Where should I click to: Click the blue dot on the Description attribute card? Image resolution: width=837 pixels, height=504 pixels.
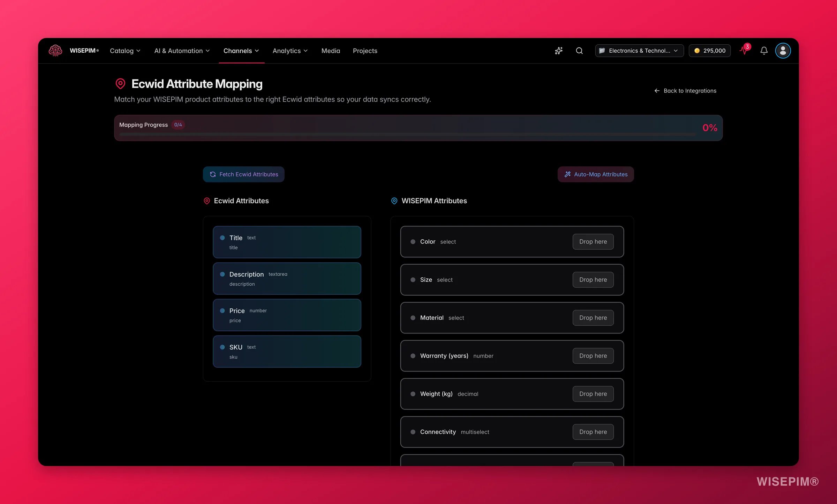tap(222, 274)
